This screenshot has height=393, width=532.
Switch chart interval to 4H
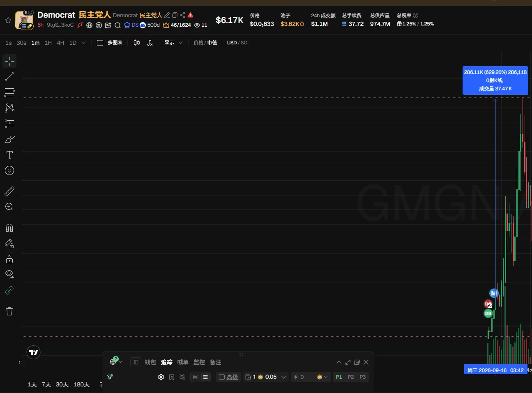pos(60,43)
